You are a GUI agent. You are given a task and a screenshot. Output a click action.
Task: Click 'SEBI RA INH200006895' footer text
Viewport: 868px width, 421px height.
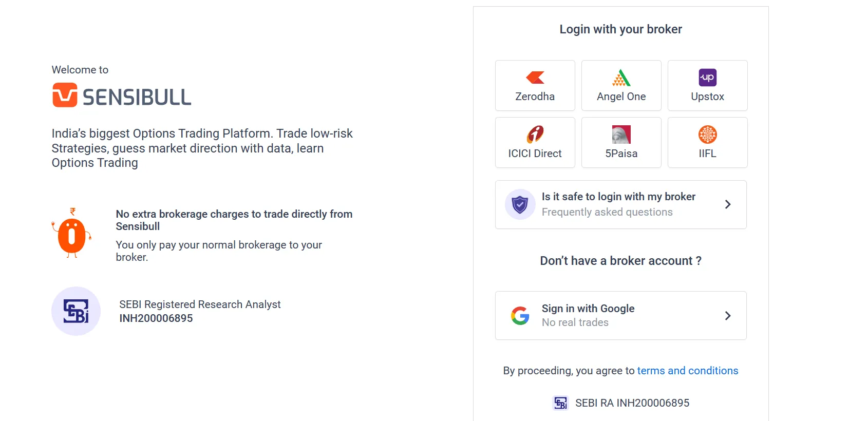tap(632, 403)
